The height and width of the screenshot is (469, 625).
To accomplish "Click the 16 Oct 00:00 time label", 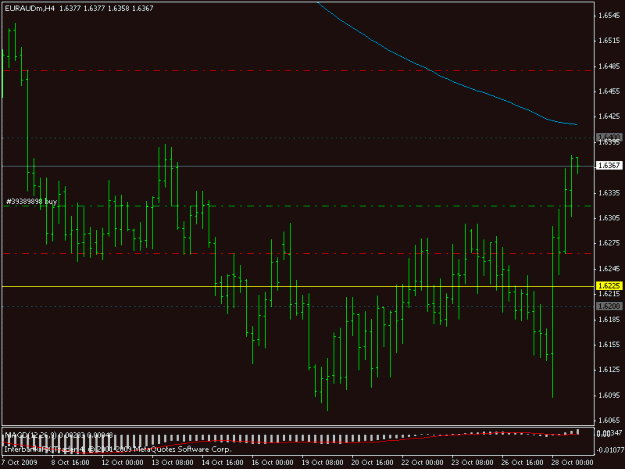I will point(272,462).
